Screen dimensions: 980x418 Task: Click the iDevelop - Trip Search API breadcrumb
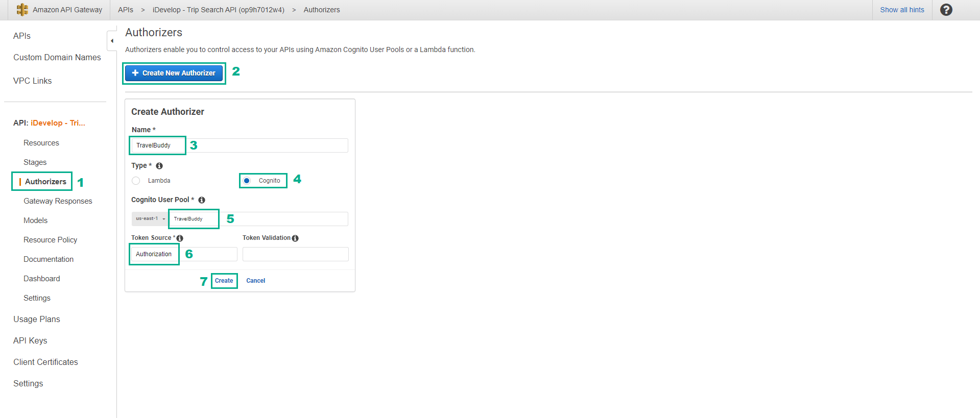[219, 10]
